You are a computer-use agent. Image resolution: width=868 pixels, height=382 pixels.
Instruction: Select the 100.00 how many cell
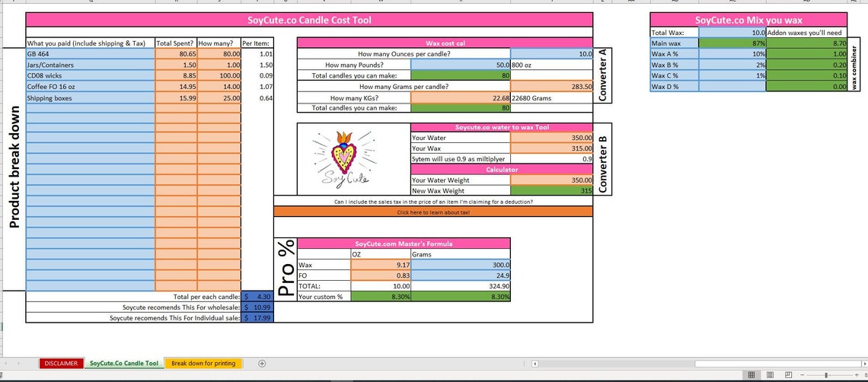point(219,76)
